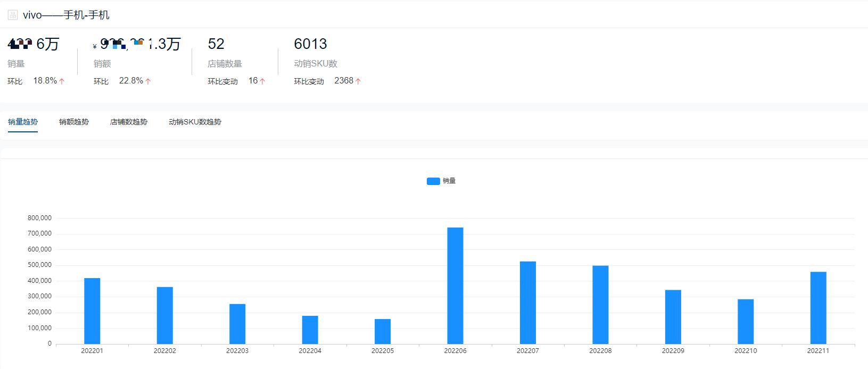
Task: Click the 800,000 y-axis label
Action: tap(40, 218)
